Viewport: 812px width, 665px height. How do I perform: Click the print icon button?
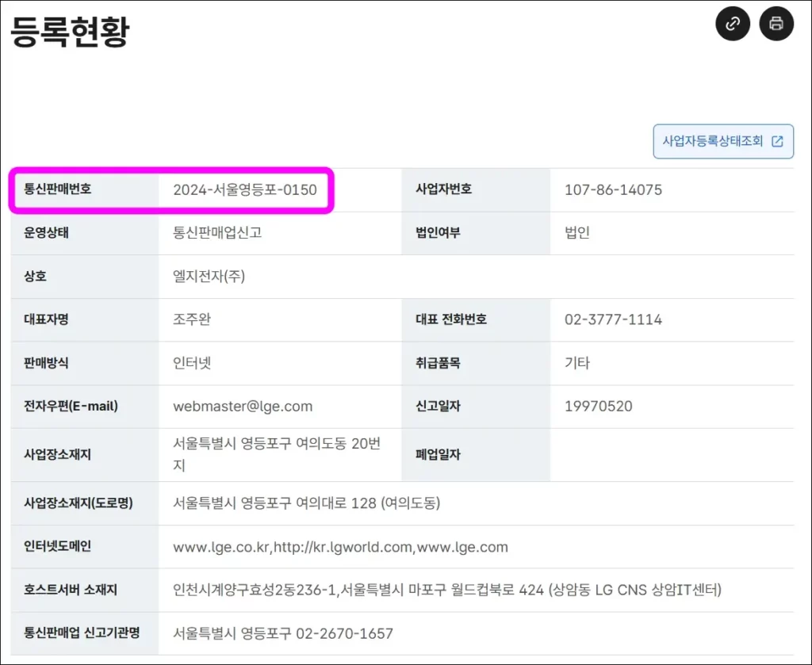776,23
